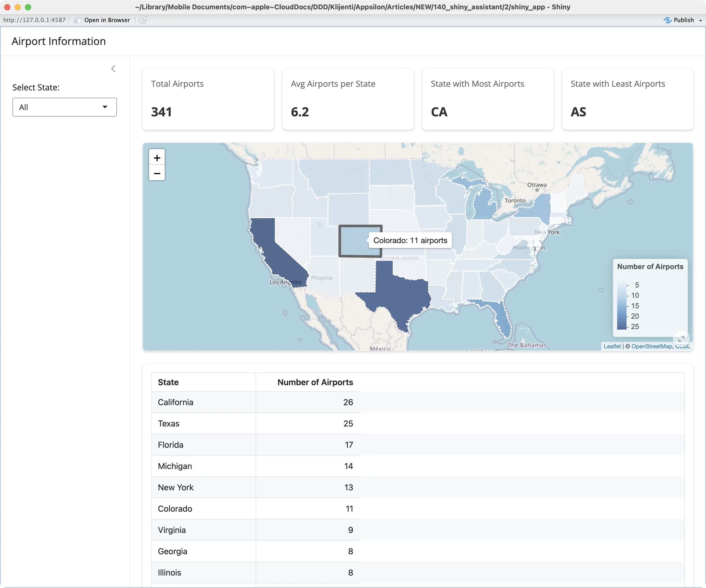Click the Airport Information title
706x588 pixels.
click(59, 41)
